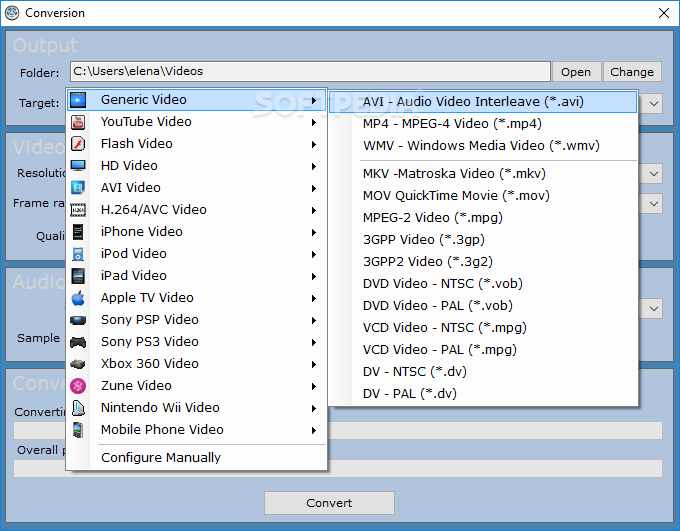Pick MP4 - MPEG-4 Video format
680x531 pixels.
[x=483, y=124]
